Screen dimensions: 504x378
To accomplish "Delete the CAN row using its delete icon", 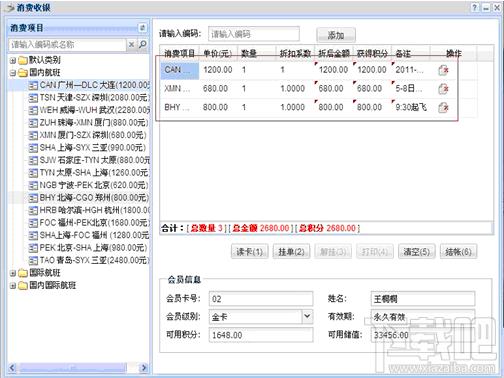I will pos(443,70).
